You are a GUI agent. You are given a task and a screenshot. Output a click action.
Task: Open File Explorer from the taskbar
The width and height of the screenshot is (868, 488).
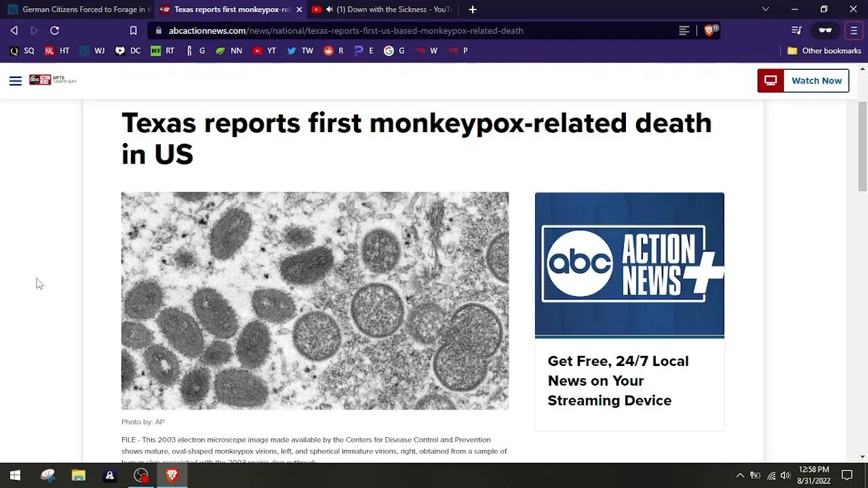click(x=79, y=475)
